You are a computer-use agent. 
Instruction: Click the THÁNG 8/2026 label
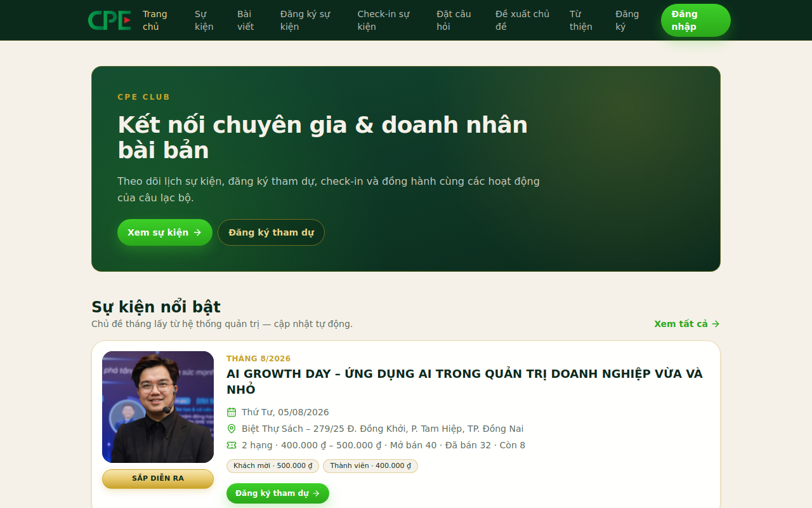[x=259, y=359]
